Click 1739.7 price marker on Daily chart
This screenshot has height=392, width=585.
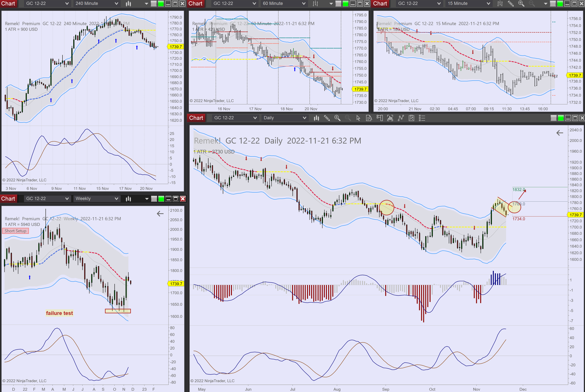tap(575, 215)
